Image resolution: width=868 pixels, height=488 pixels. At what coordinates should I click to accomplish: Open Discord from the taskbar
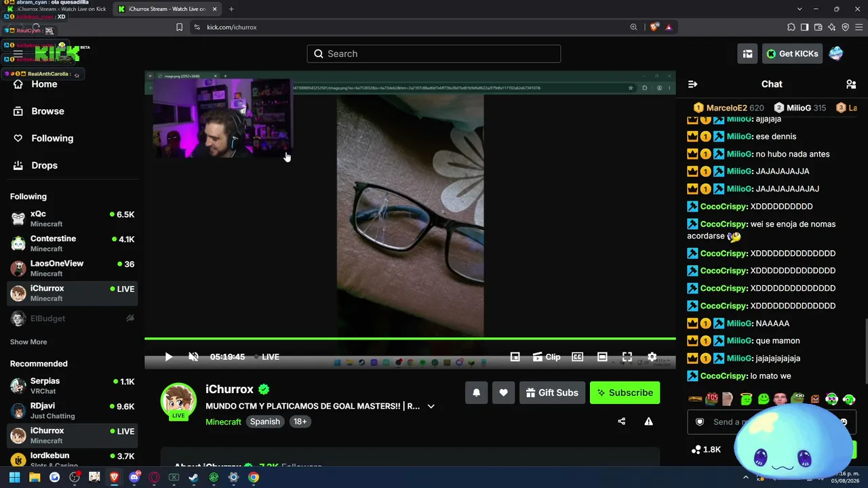(x=134, y=477)
